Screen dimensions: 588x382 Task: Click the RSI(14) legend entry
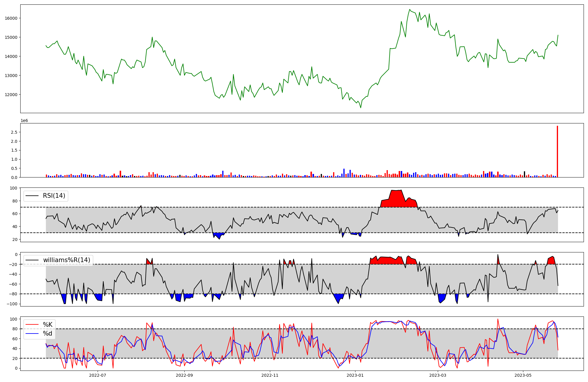[x=54, y=196]
